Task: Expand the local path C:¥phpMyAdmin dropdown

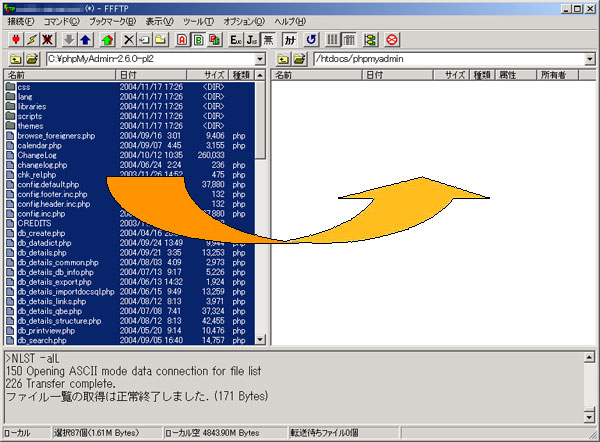Action: click(260, 59)
